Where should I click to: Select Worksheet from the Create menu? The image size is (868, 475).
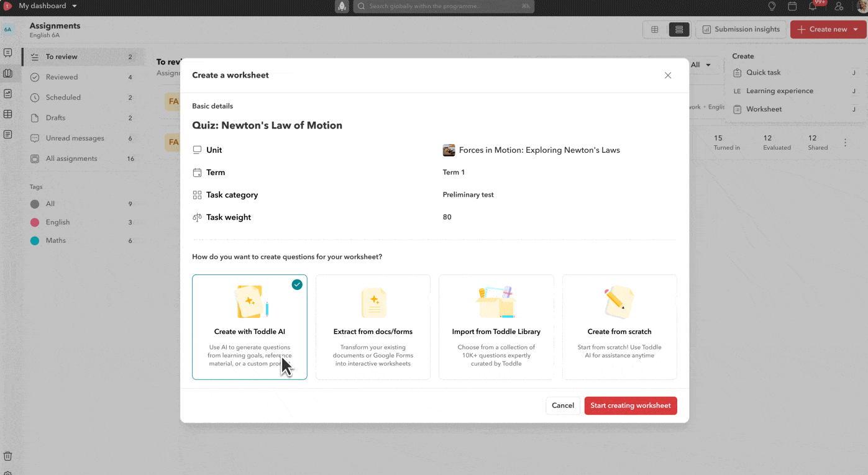click(x=763, y=109)
